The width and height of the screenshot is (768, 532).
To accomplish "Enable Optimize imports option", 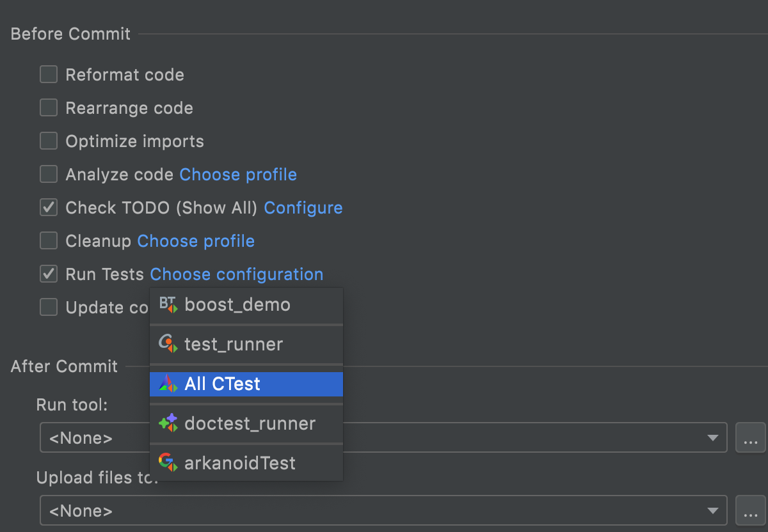I will pyautogui.click(x=49, y=141).
